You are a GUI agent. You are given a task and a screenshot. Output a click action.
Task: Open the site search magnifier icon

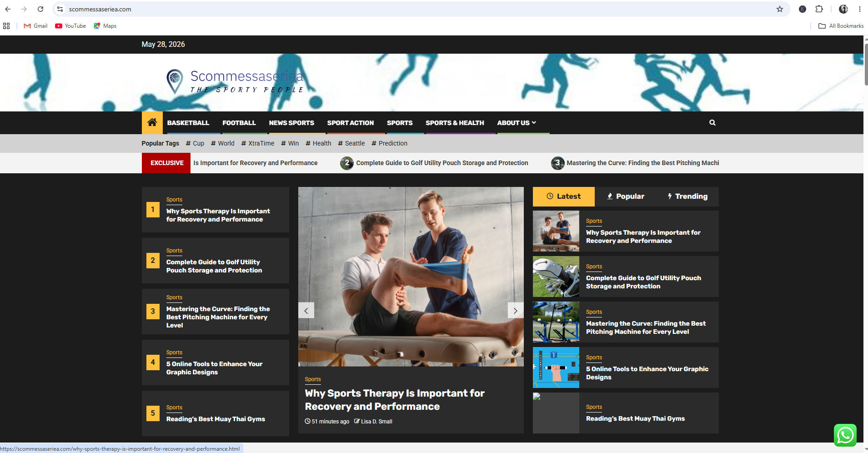tap(712, 122)
